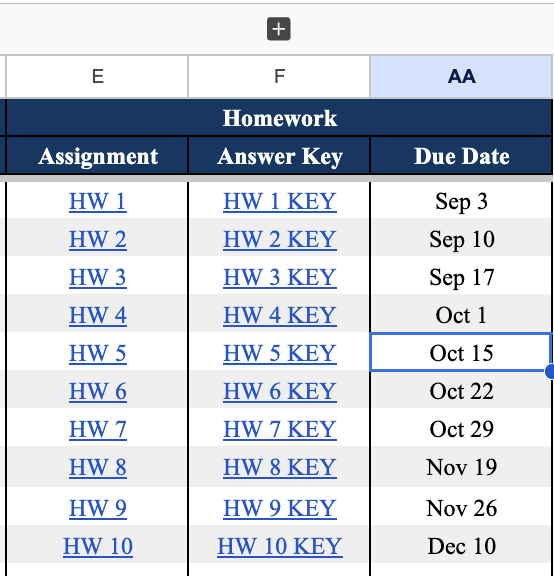Open the HW 8 assignment link
The height and width of the screenshot is (576, 554).
pyautogui.click(x=98, y=467)
